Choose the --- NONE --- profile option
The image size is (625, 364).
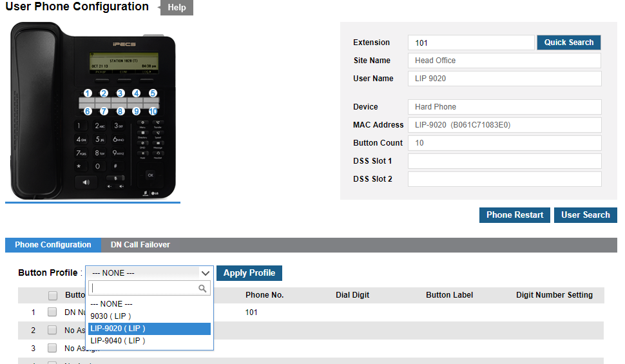coord(149,304)
